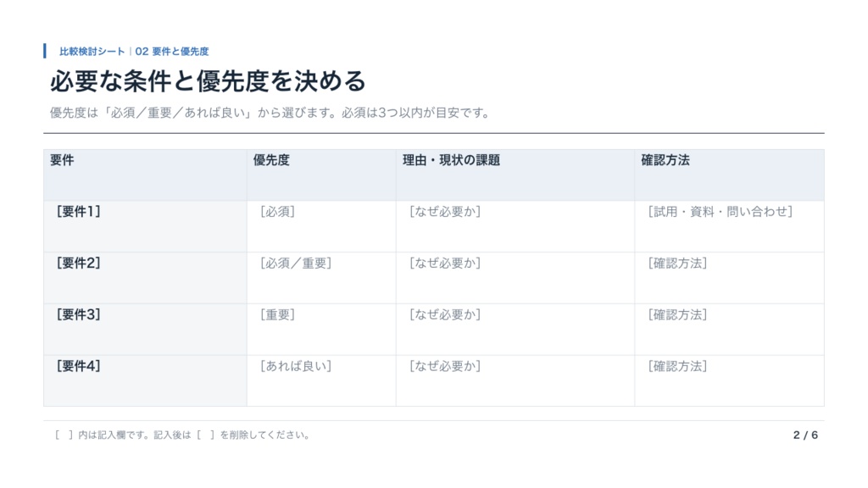Click the [重要] priority placeholder

[277, 314]
